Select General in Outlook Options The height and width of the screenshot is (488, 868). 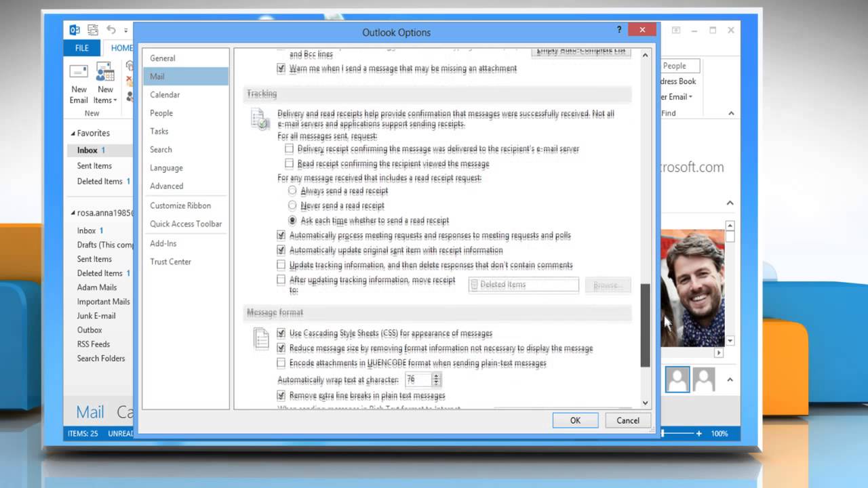[x=185, y=58]
